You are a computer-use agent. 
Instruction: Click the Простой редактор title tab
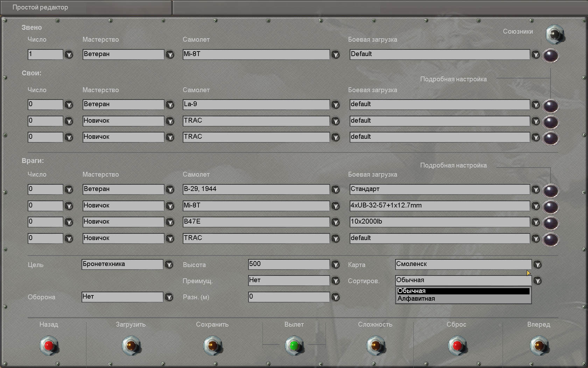tap(86, 7)
